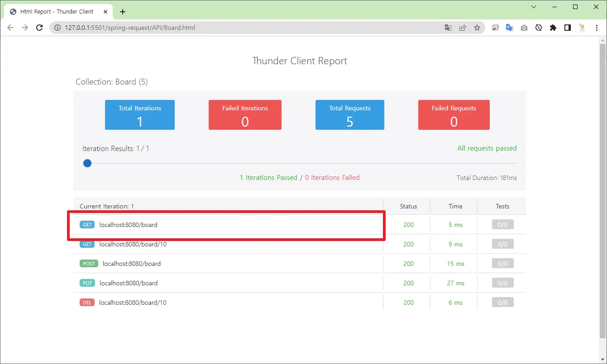Click the browser forward arrow
Viewport: 607px width, 364px height.
coord(25,28)
